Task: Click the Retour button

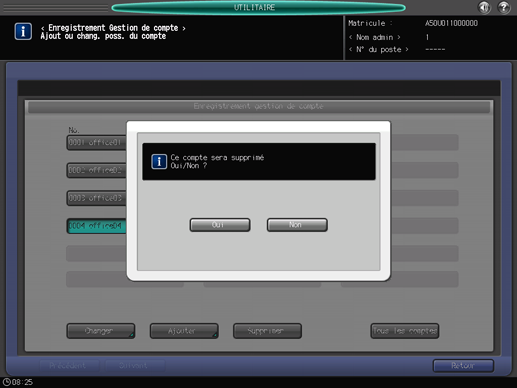Action: coord(463,366)
